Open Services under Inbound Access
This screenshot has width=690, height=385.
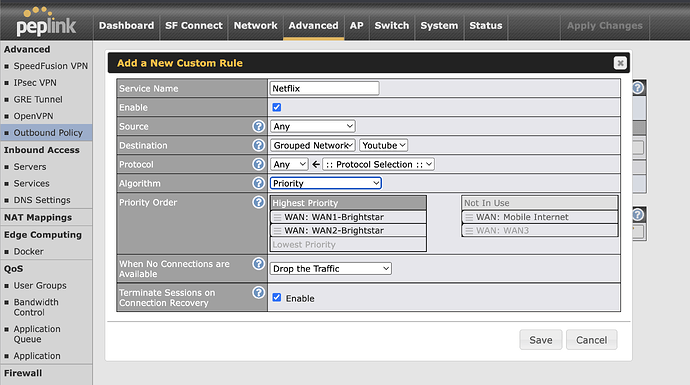31,183
